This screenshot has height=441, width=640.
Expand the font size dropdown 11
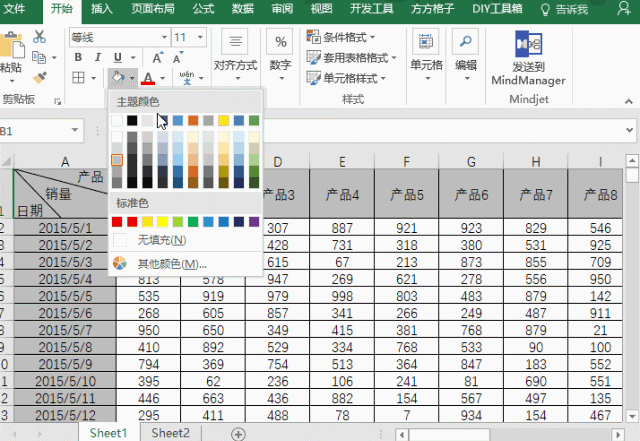pos(200,38)
